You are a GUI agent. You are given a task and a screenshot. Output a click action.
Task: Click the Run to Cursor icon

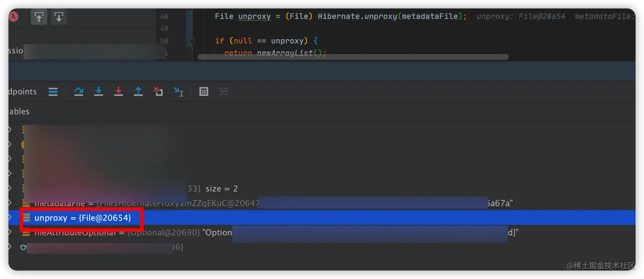pyautogui.click(x=178, y=91)
